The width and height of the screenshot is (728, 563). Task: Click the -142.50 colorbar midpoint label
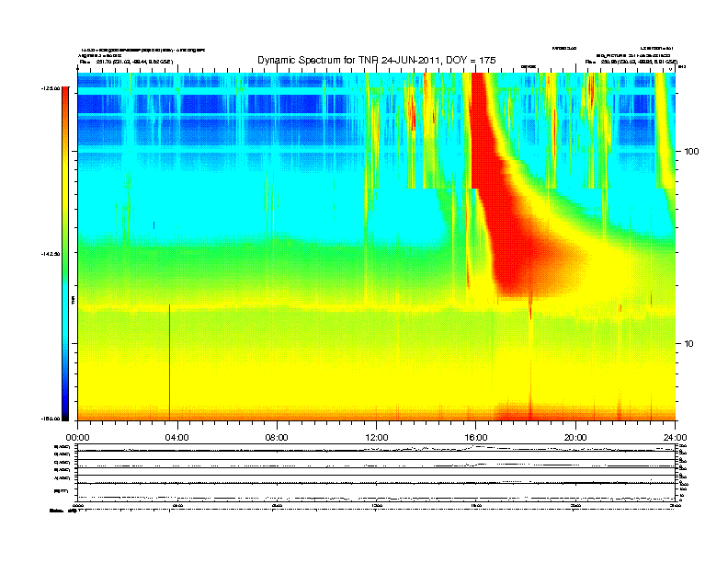tap(51, 254)
